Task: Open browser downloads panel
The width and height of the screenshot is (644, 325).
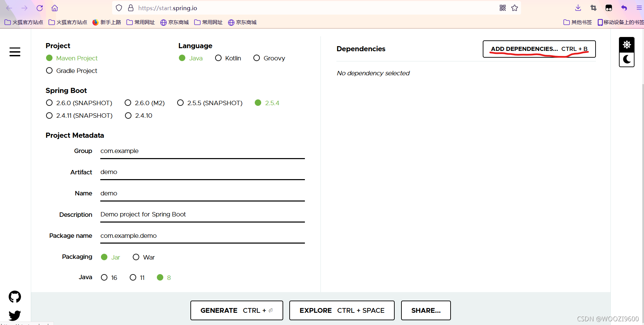Action: (578, 8)
